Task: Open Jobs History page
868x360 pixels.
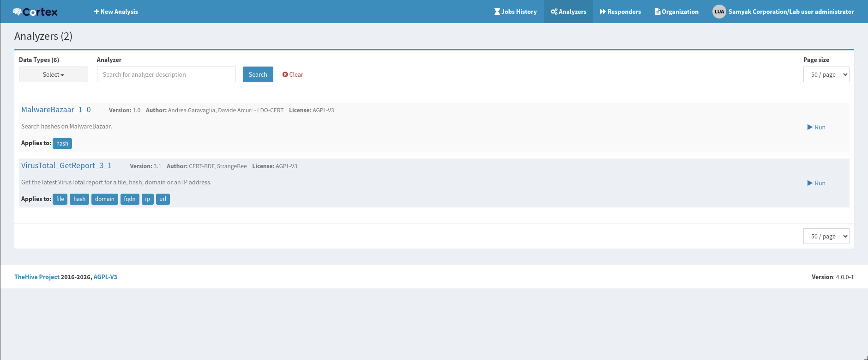Action: (x=515, y=12)
